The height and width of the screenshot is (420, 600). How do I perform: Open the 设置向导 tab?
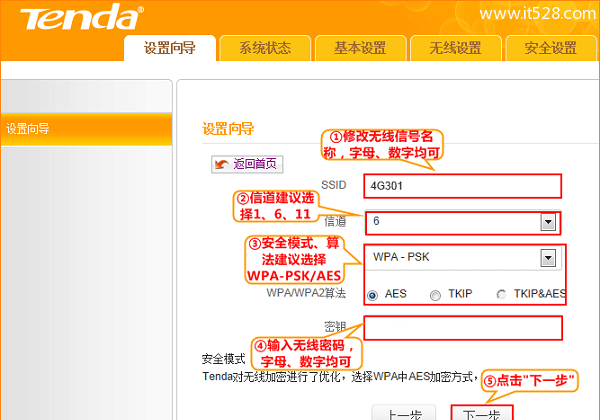point(170,48)
